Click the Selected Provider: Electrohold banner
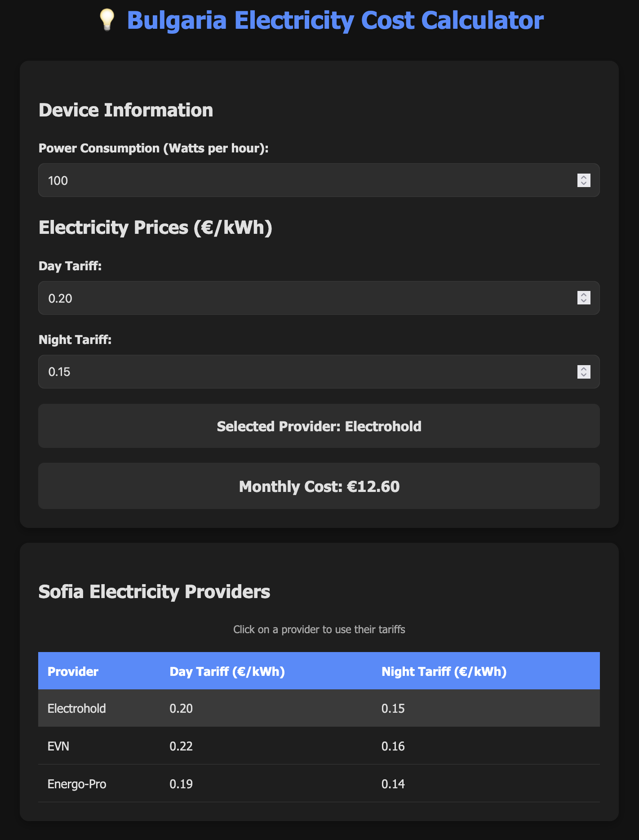The image size is (639, 840). click(x=319, y=426)
